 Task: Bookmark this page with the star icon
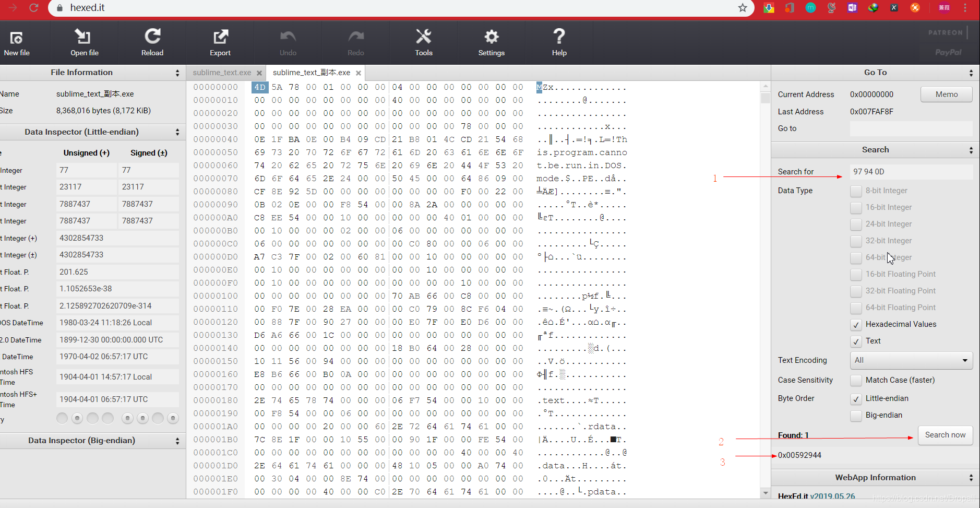click(x=743, y=8)
